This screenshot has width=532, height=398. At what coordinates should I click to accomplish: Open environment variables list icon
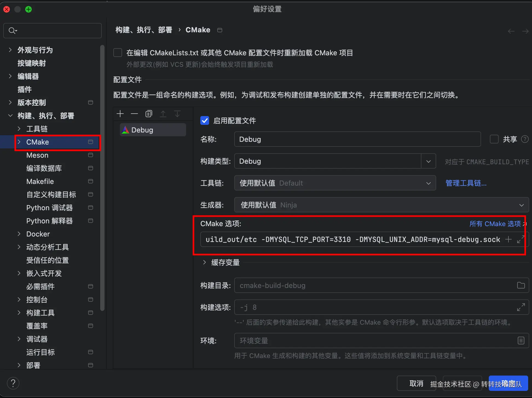pos(521,341)
